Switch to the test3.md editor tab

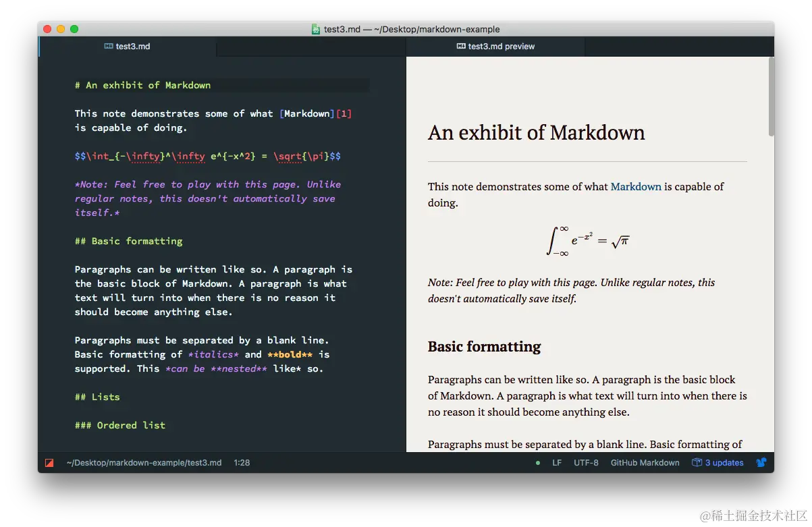[x=132, y=47]
